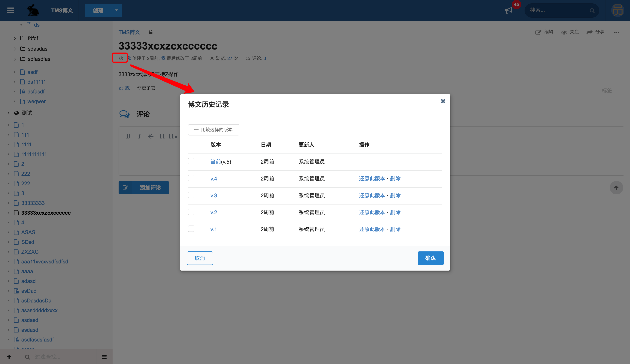Click the Bold formatting icon
Screen dimensions: 630x364
pyautogui.click(x=128, y=136)
